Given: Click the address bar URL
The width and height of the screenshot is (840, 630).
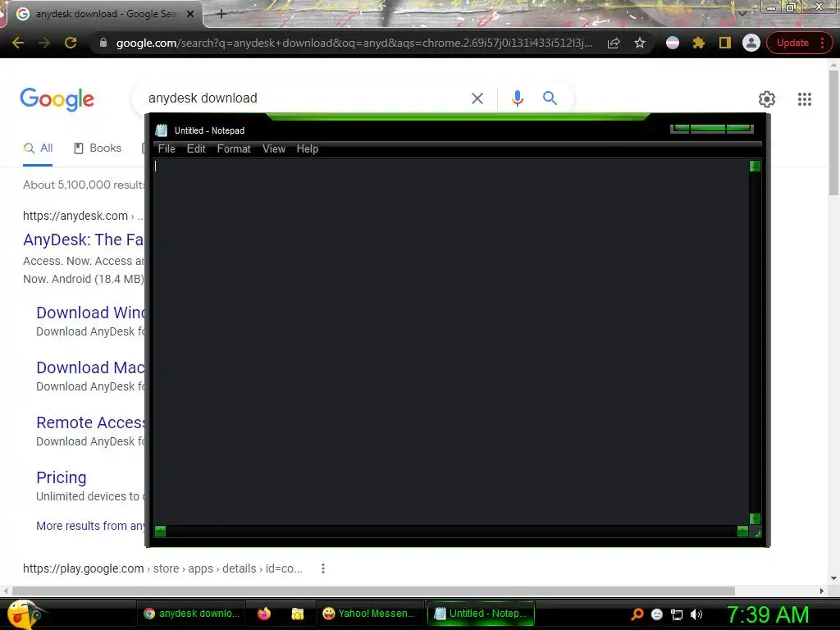Looking at the screenshot, I should pos(354,43).
